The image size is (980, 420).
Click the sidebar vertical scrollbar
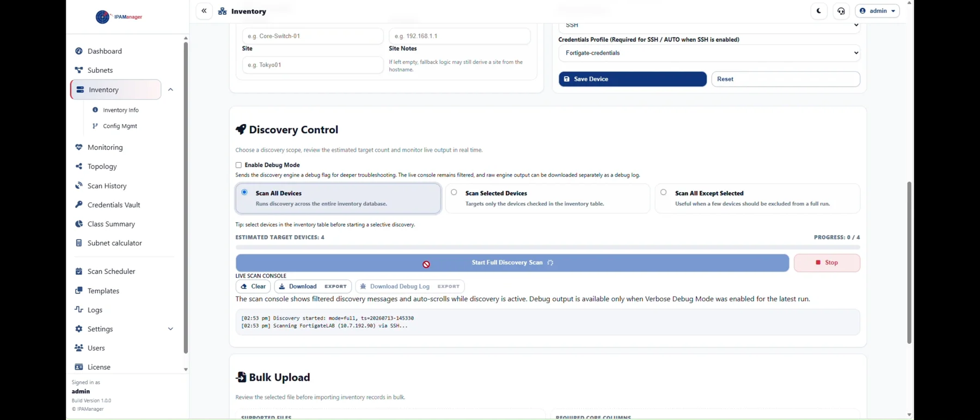click(186, 199)
